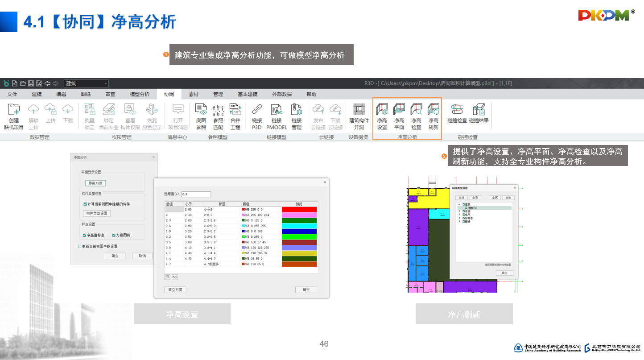Click the save icon in quick access toolbar
Image resolution: width=644 pixels, height=360 pixels.
[31, 83]
